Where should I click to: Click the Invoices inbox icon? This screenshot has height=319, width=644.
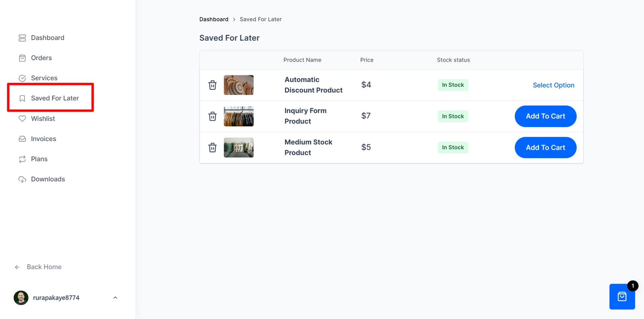pos(23,139)
